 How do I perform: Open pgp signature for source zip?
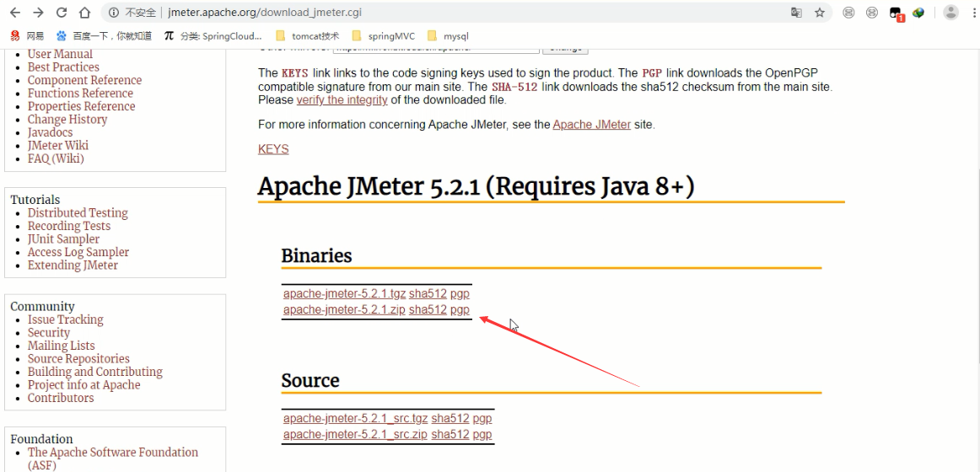click(482, 435)
